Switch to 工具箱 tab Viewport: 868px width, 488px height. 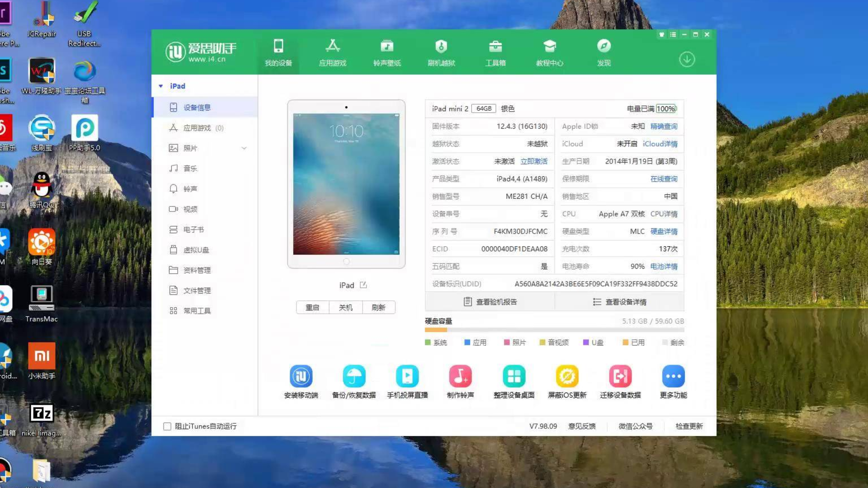pyautogui.click(x=495, y=52)
